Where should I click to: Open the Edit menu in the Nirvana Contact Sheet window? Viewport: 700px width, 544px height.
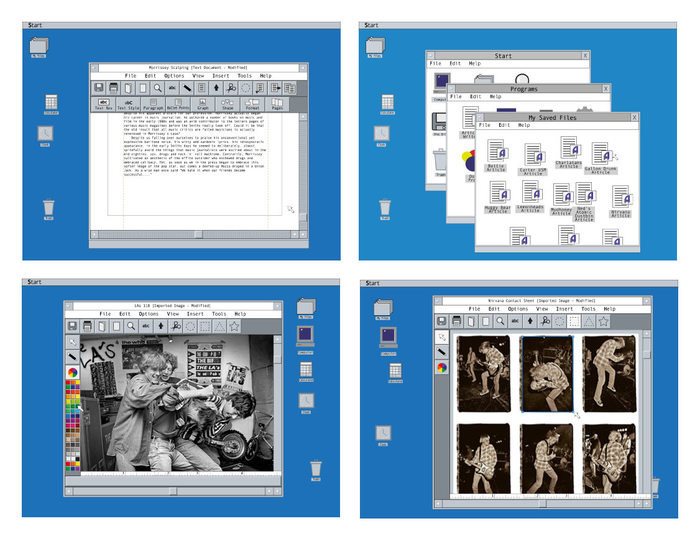click(x=494, y=309)
